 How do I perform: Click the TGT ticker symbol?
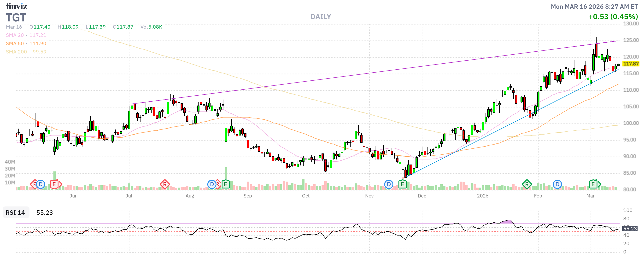click(16, 18)
